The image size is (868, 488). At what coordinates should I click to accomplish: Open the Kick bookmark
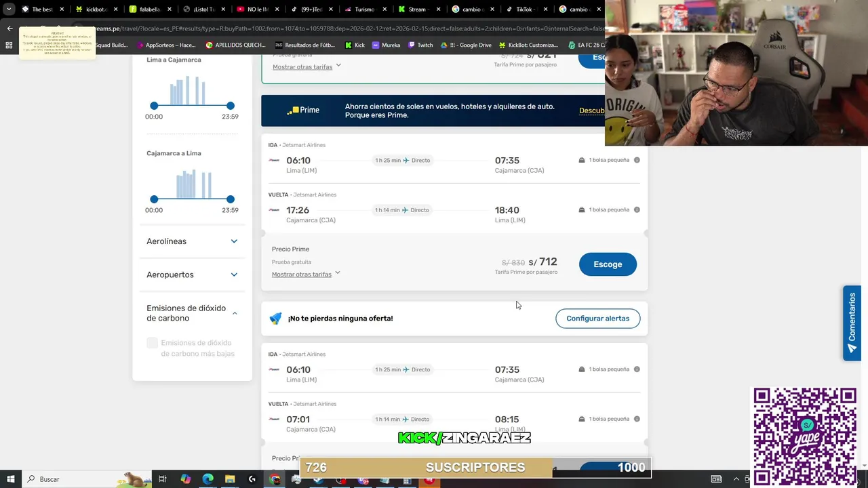tap(355, 45)
